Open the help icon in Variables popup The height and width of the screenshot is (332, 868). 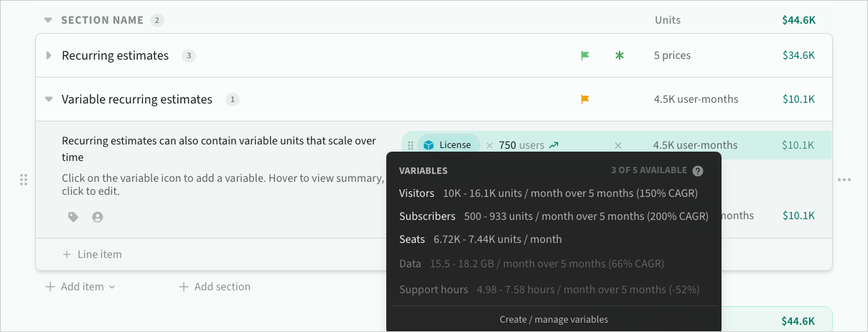(697, 171)
